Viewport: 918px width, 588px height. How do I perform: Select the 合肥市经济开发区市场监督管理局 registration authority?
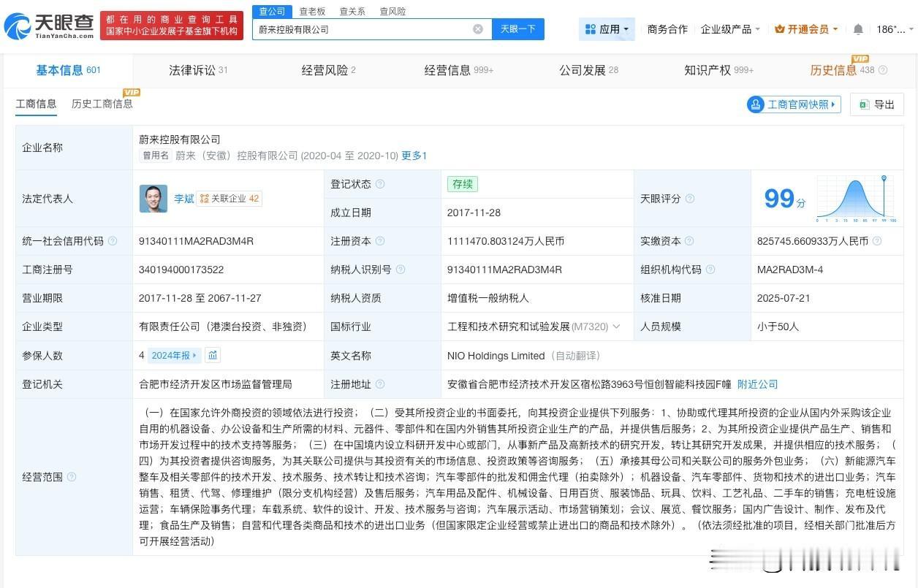(x=216, y=384)
